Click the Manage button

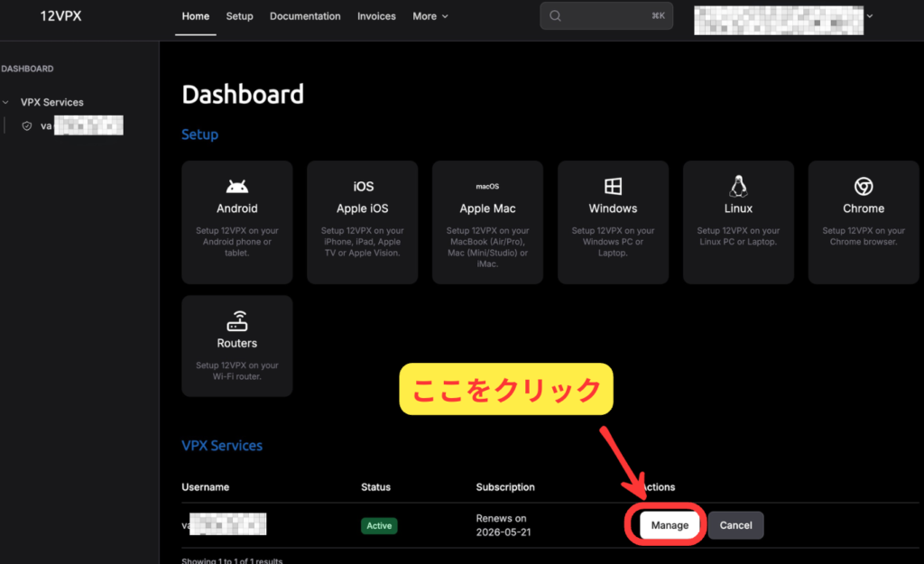(670, 525)
